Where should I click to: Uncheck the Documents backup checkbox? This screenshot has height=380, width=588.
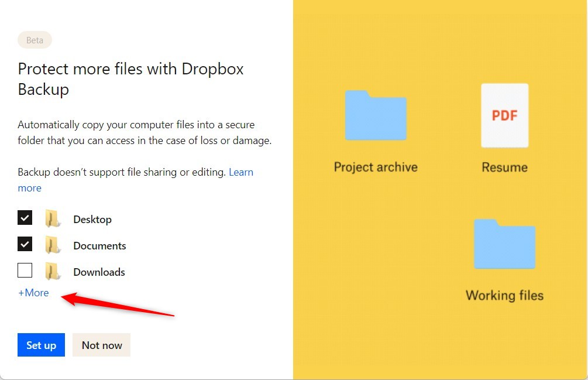[25, 244]
